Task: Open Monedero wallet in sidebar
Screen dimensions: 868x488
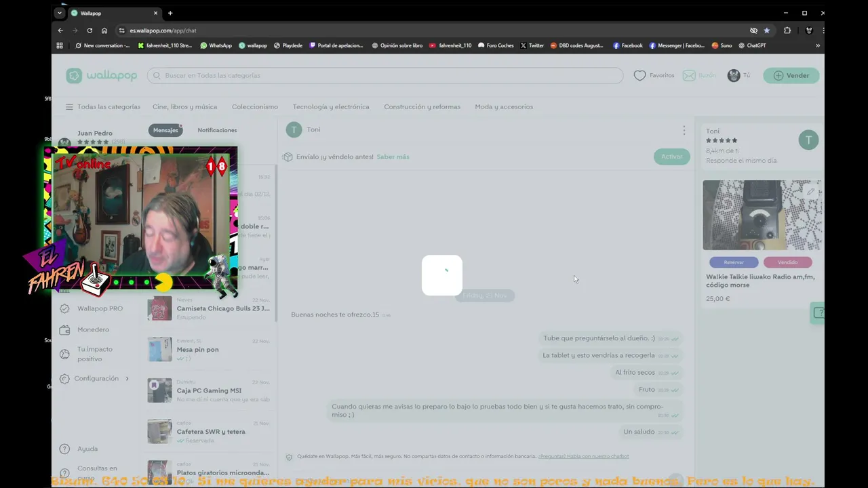Action: (84, 330)
